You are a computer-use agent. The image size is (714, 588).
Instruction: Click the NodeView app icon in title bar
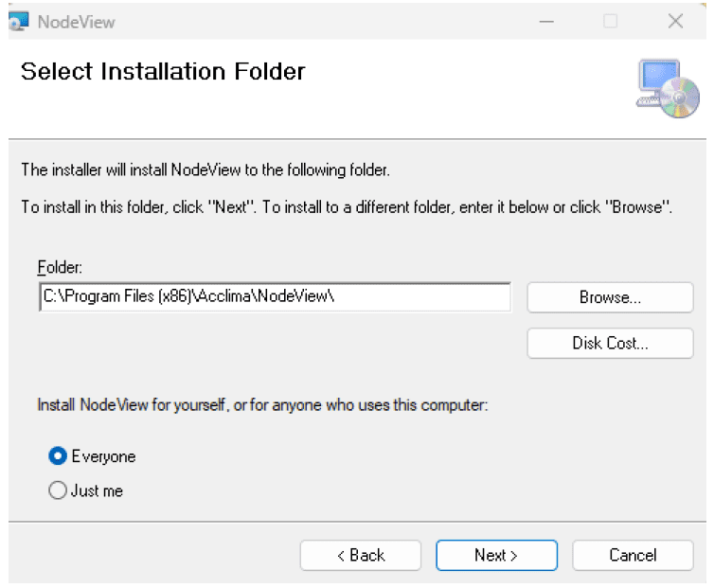tap(19, 21)
